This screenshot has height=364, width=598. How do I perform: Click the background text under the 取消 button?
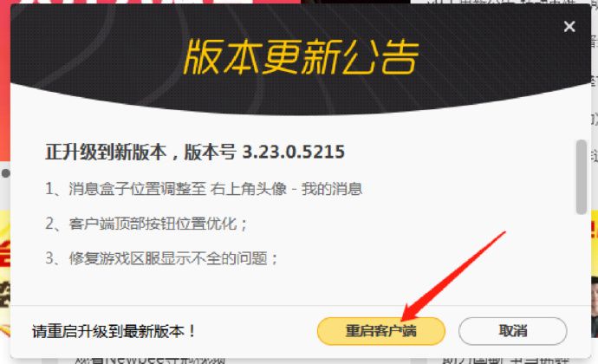click(x=506, y=361)
